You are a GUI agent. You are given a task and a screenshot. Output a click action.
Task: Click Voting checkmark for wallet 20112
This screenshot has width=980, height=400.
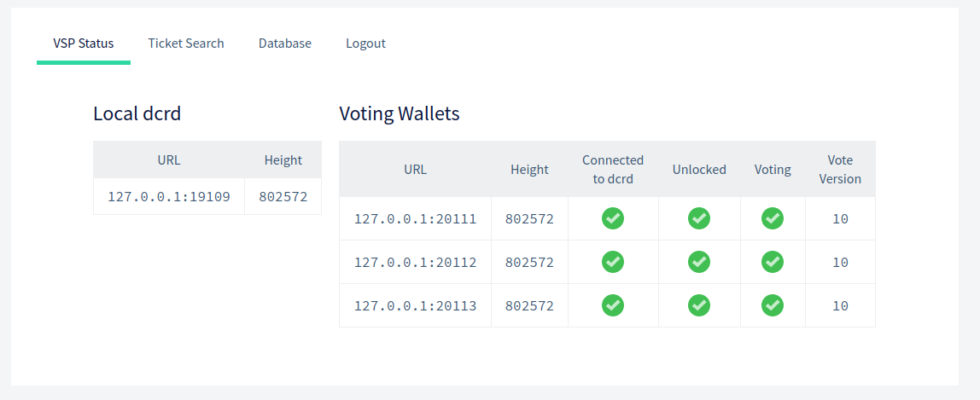click(773, 262)
